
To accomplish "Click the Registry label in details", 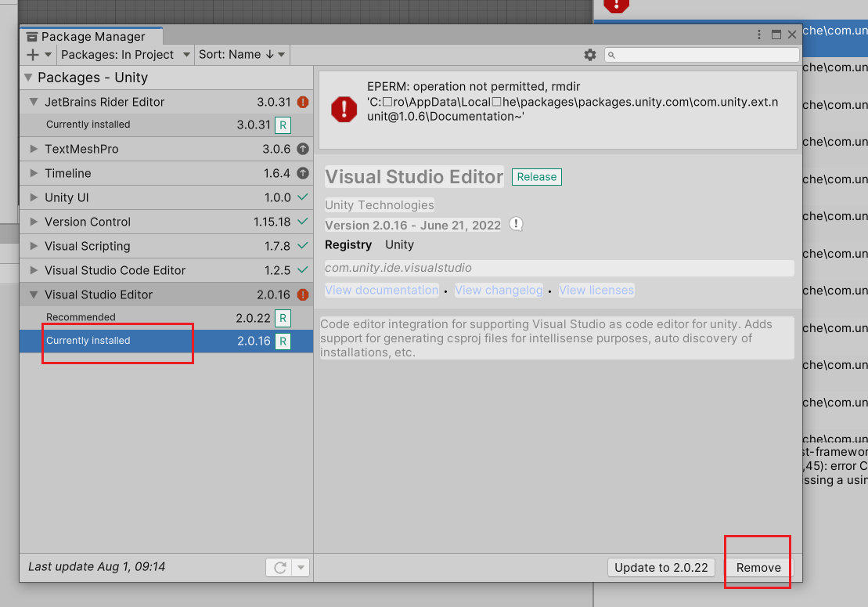I will coord(348,245).
